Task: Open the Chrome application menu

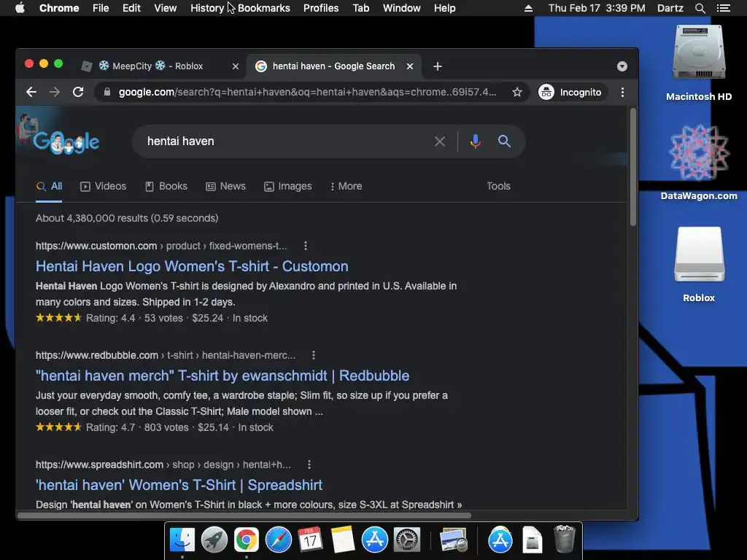Action: [x=59, y=8]
